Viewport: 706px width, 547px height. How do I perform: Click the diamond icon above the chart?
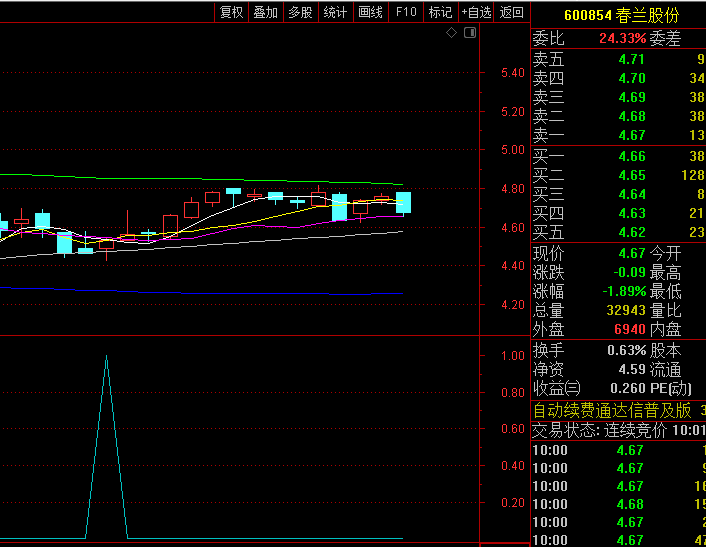(x=451, y=33)
